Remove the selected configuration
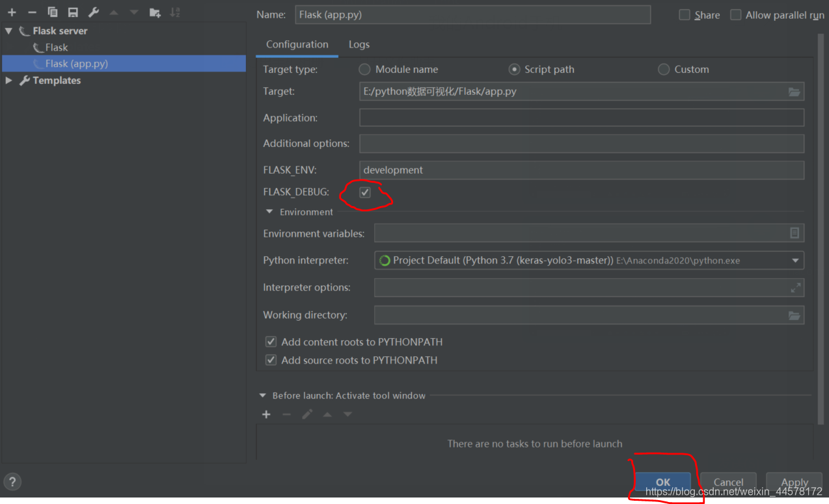Image resolution: width=829 pixels, height=504 pixels. (x=32, y=12)
